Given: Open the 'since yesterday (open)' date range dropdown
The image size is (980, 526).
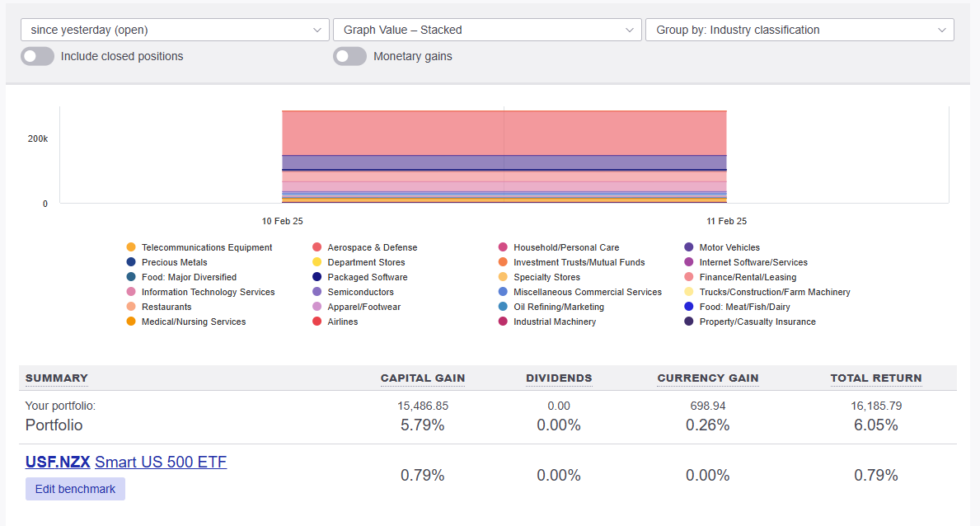Looking at the screenshot, I should point(175,30).
